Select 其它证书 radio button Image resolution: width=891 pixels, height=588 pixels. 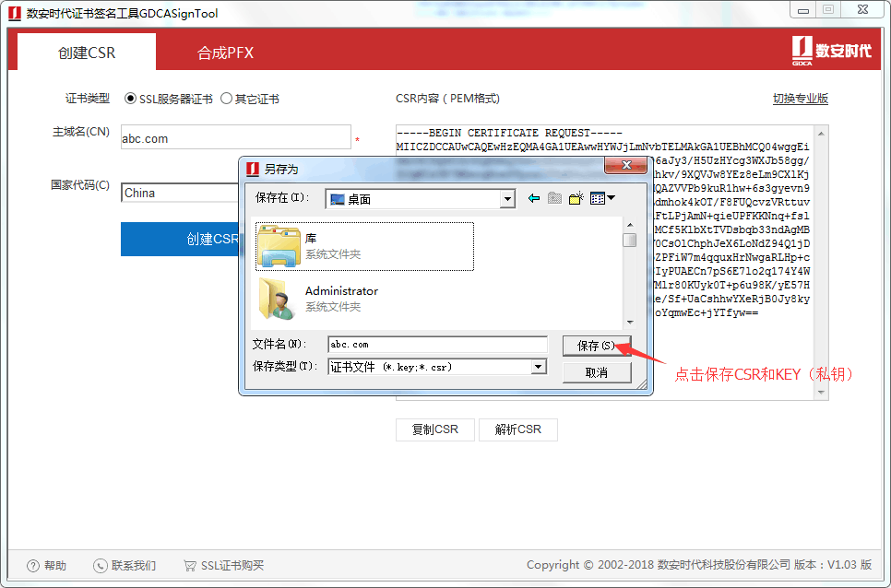226,99
